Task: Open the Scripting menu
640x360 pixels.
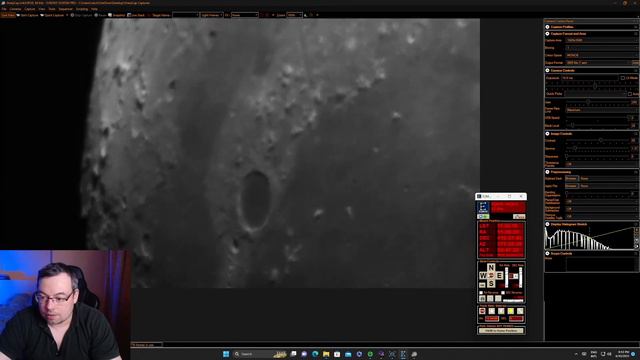Action: click(82, 9)
